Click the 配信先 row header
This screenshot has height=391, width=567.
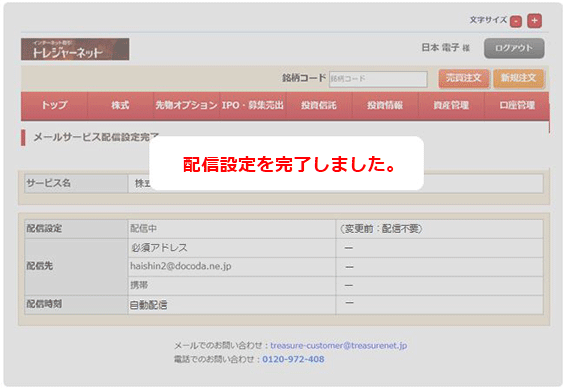[x=76, y=267]
